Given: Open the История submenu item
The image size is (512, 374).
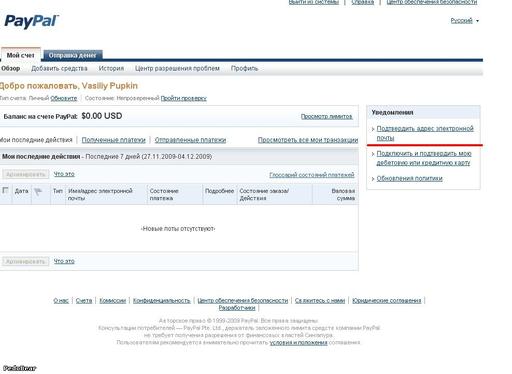Looking at the screenshot, I should pyautogui.click(x=111, y=68).
